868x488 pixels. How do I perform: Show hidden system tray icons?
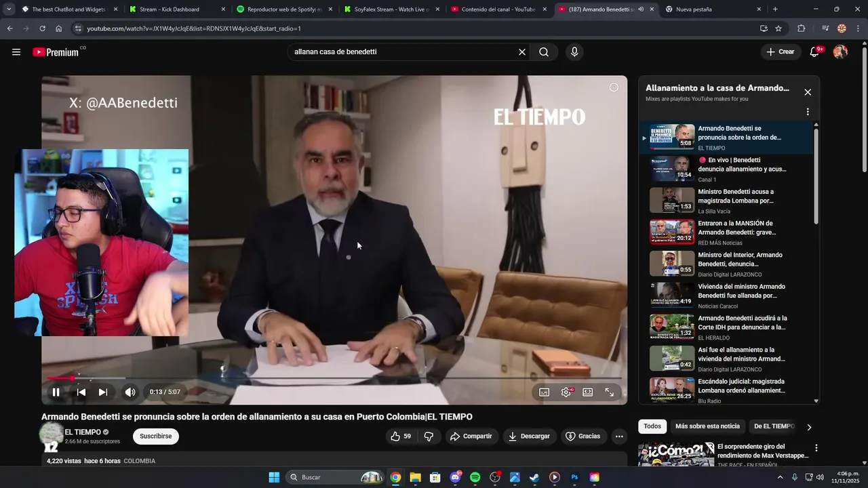tap(780, 477)
